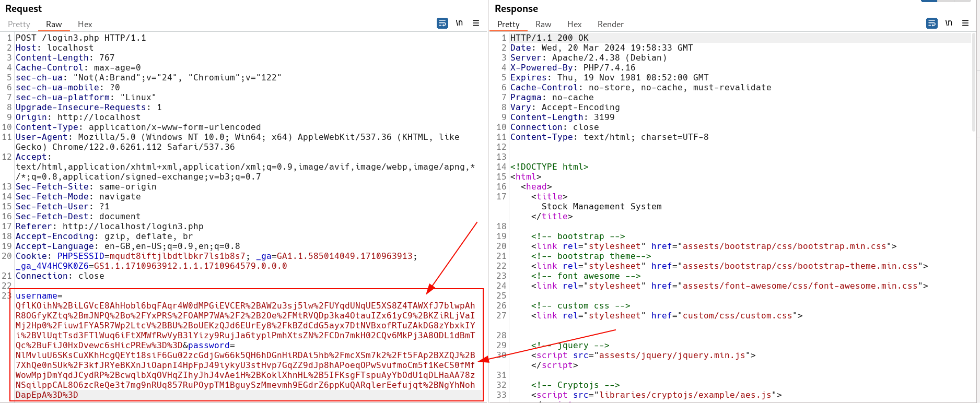
Task: Switch the Response view to the Raw tab
Action: point(543,25)
